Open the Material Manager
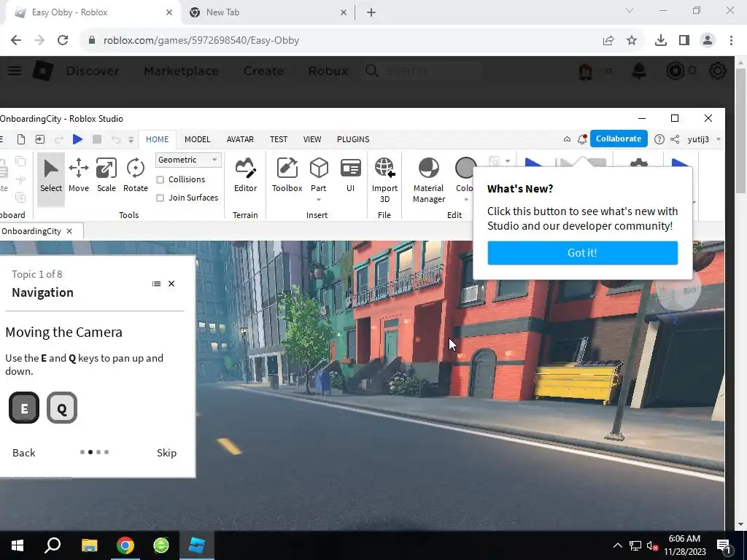This screenshot has width=747, height=560. (x=429, y=180)
